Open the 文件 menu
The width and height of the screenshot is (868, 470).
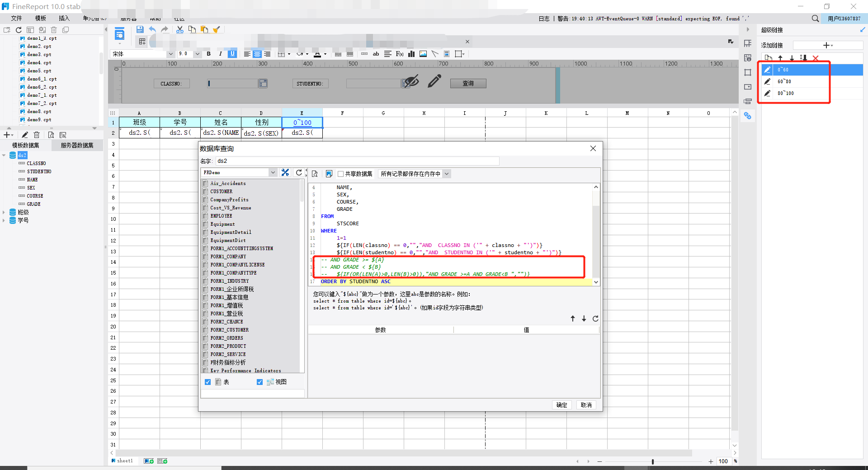point(17,18)
